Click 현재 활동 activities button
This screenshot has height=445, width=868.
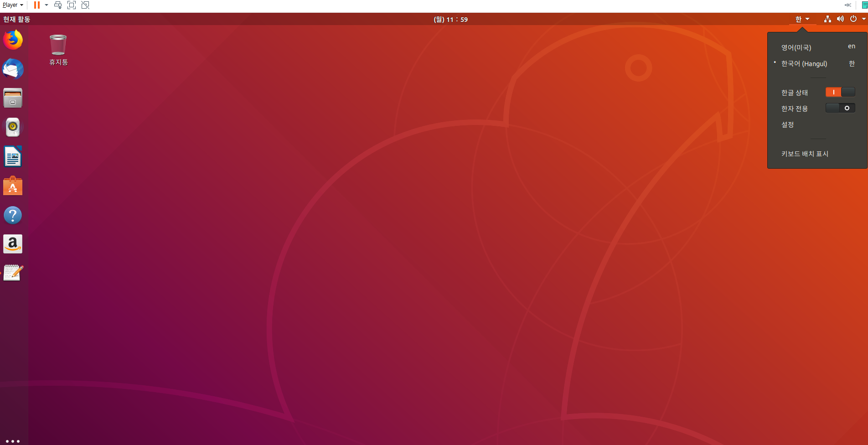[x=17, y=19]
